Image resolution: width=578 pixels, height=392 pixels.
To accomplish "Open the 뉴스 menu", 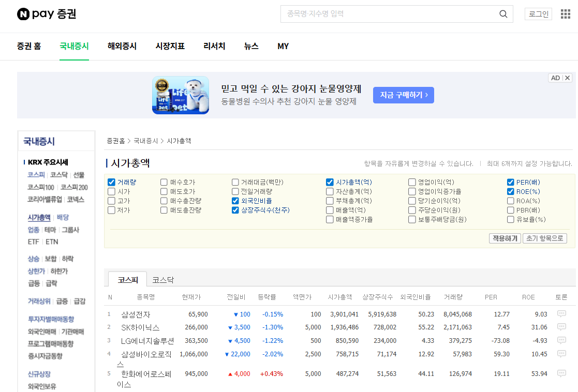I will (251, 46).
